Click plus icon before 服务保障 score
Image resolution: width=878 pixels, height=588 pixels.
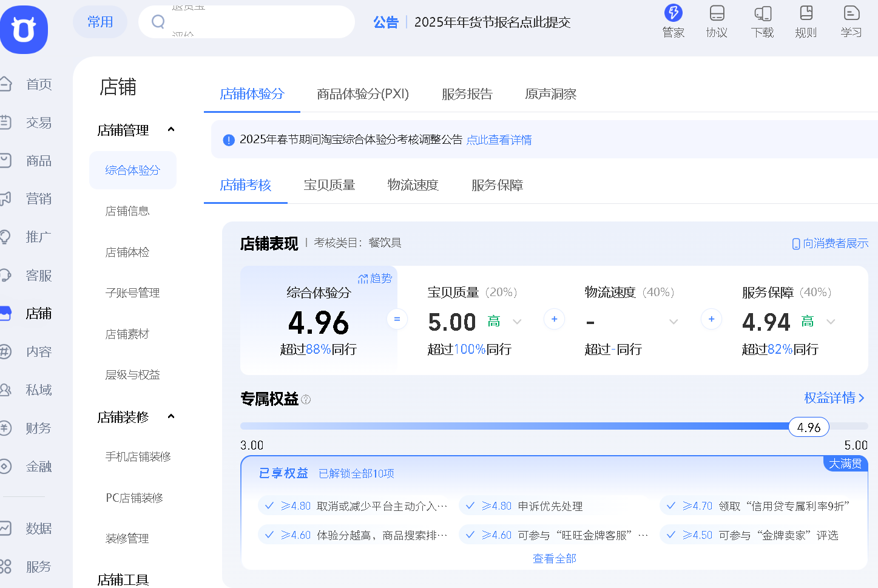click(x=711, y=319)
